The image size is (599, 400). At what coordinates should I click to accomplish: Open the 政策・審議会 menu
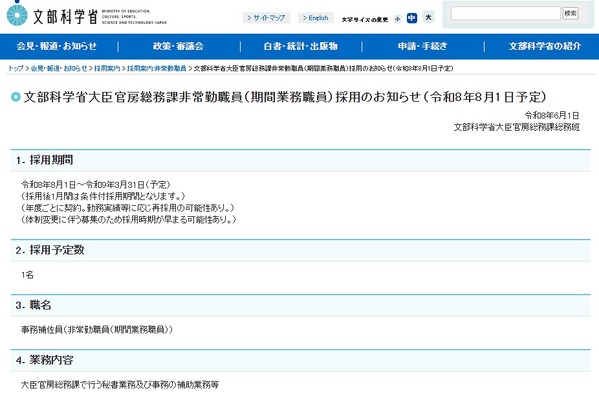178,46
